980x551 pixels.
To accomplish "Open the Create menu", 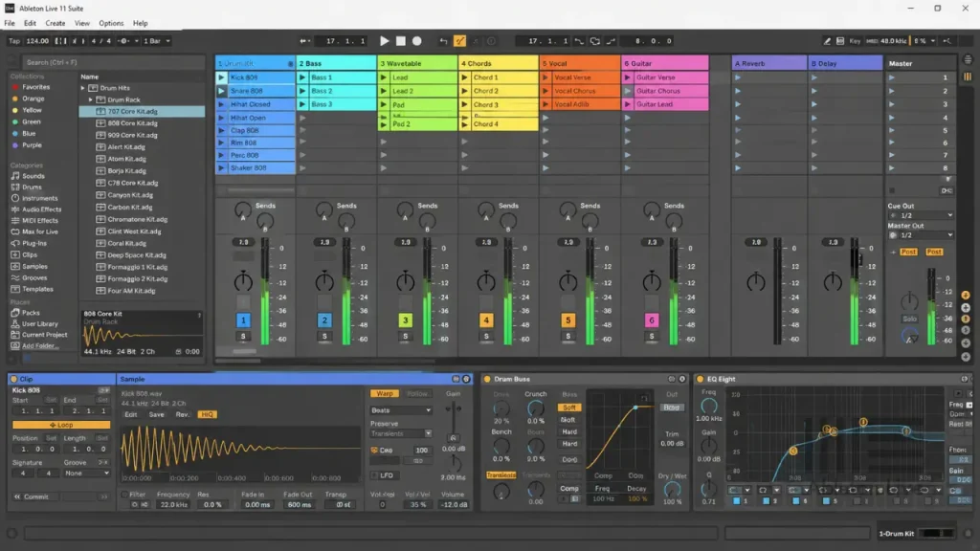I will coord(55,23).
